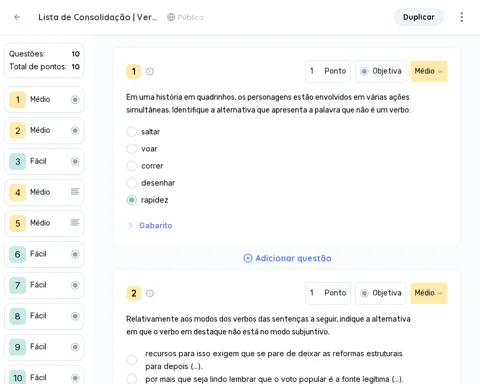Click the globe Pública visibility icon
This screenshot has width=480, height=384.
171,17
